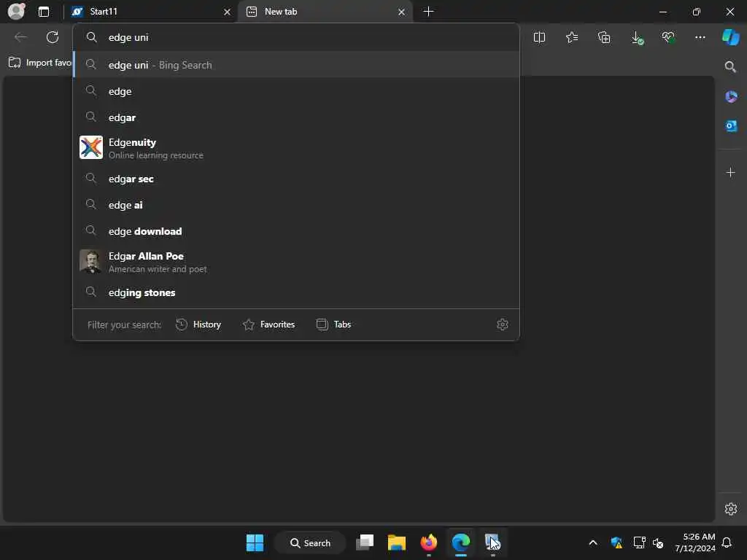Close the New tab tab

tap(402, 12)
